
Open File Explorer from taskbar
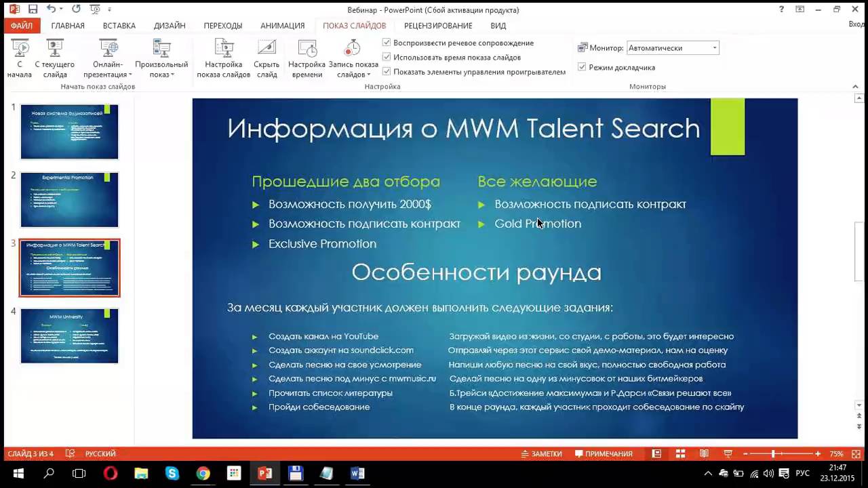(x=141, y=474)
